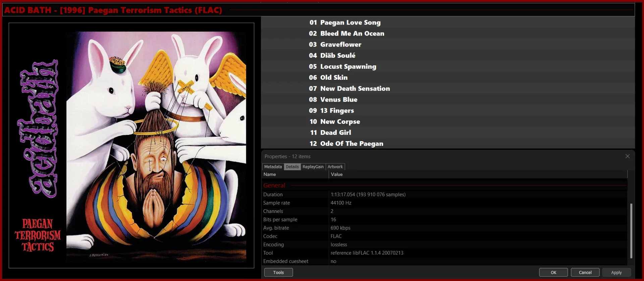Select track 07 New Death Sensation
Screen dimensions: 644x281
coord(448,89)
